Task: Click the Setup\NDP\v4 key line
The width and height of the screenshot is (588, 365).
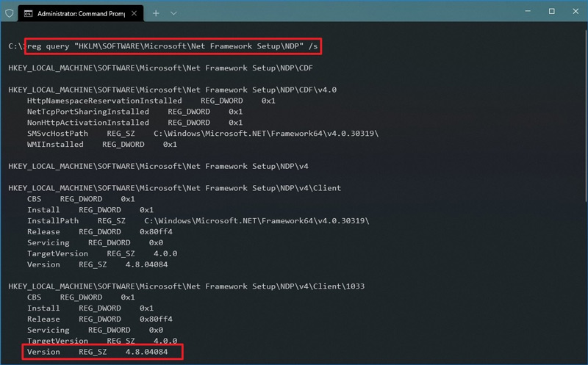Action: click(158, 166)
